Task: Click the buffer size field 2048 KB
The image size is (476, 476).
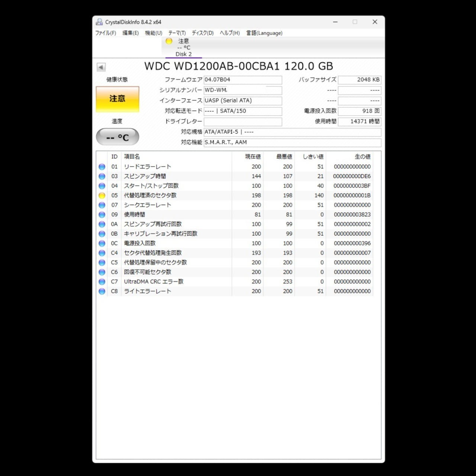Action: click(360, 80)
